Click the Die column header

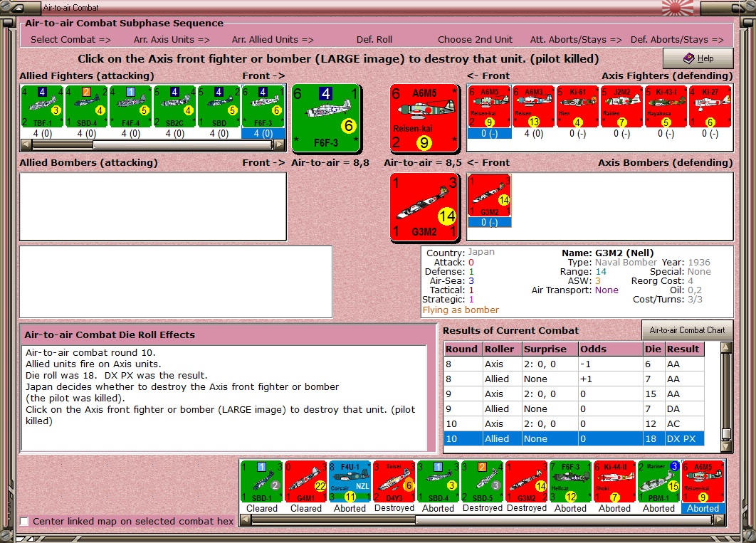point(653,349)
